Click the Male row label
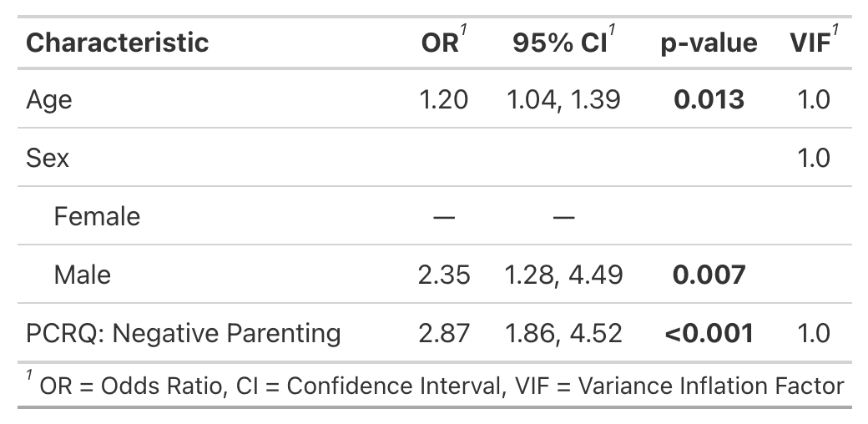 point(82,275)
